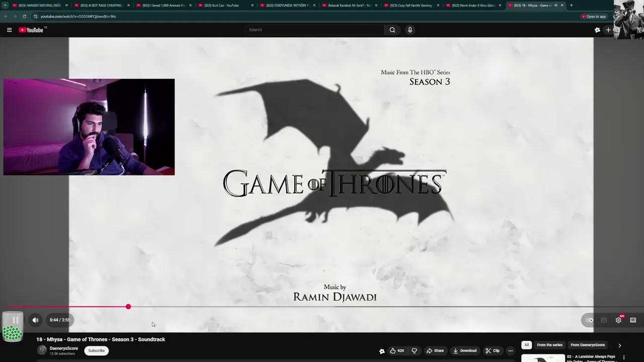Screen dimensions: 644x362
Task: Open DaenerysScore channel avatar
Action: (x=42, y=350)
